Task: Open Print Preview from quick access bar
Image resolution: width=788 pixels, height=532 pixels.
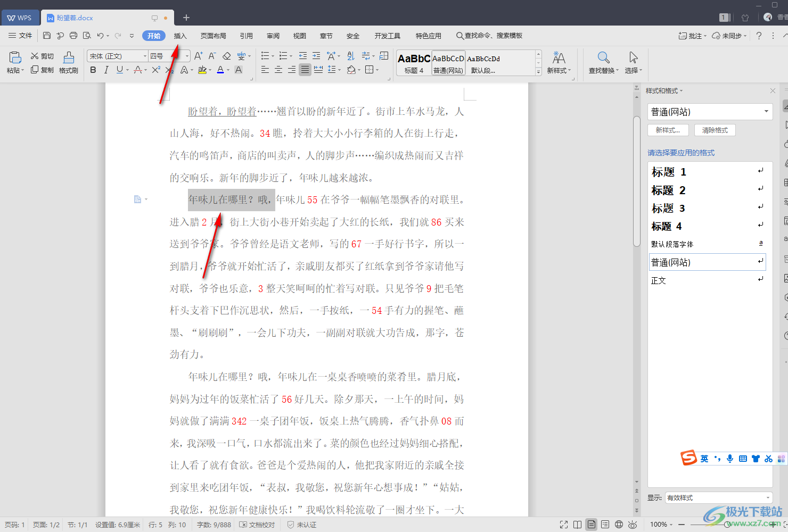Action: 87,36
